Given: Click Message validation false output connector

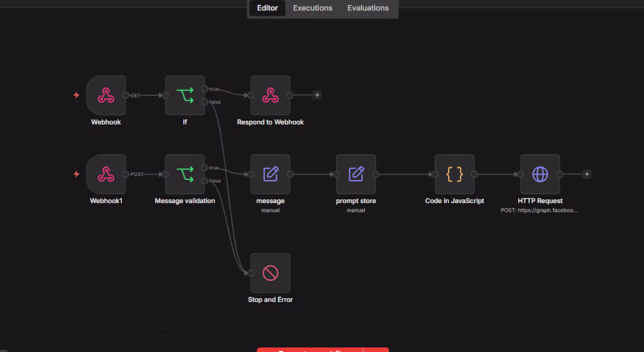Looking at the screenshot, I should 204,181.
